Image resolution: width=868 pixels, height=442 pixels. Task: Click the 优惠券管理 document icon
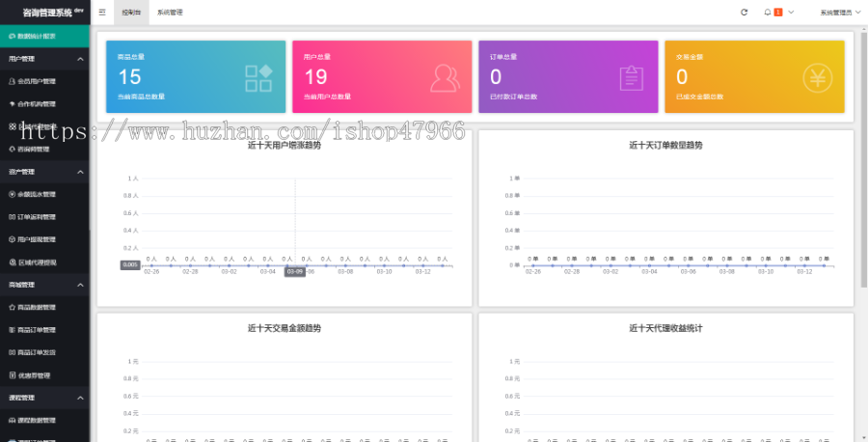click(13, 375)
